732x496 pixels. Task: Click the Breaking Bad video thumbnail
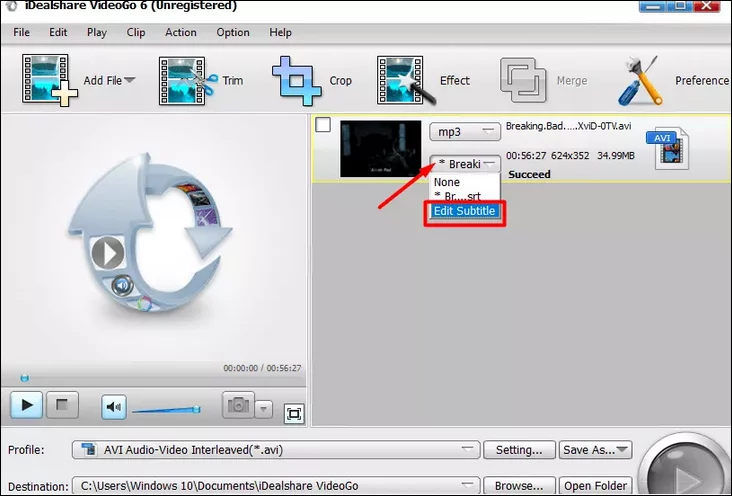click(381, 149)
